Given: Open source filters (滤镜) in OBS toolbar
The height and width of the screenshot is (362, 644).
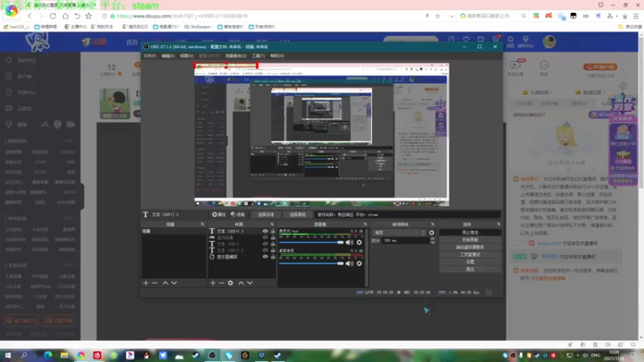Looking at the screenshot, I should (x=237, y=215).
